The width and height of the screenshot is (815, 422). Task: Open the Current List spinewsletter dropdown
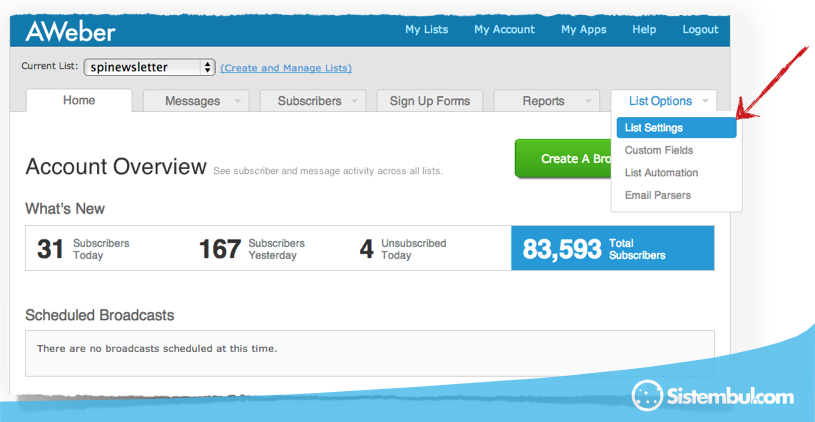(x=150, y=67)
